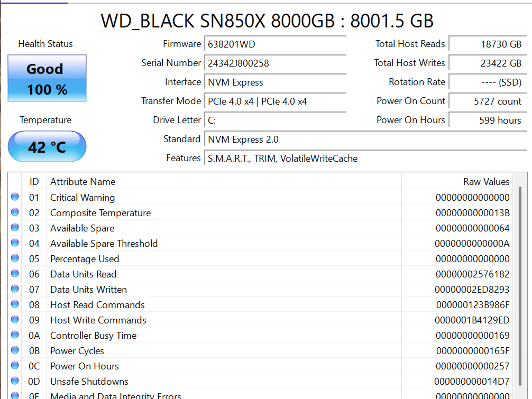Click the WD_BLACK SN850X 8000GB drive title
The height and width of the screenshot is (399, 532).
pos(267,21)
